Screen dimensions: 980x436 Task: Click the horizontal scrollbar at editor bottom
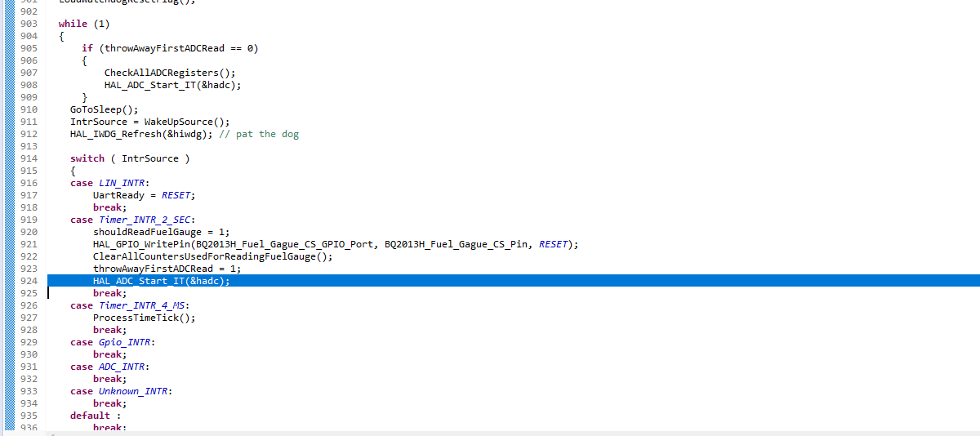point(490,433)
